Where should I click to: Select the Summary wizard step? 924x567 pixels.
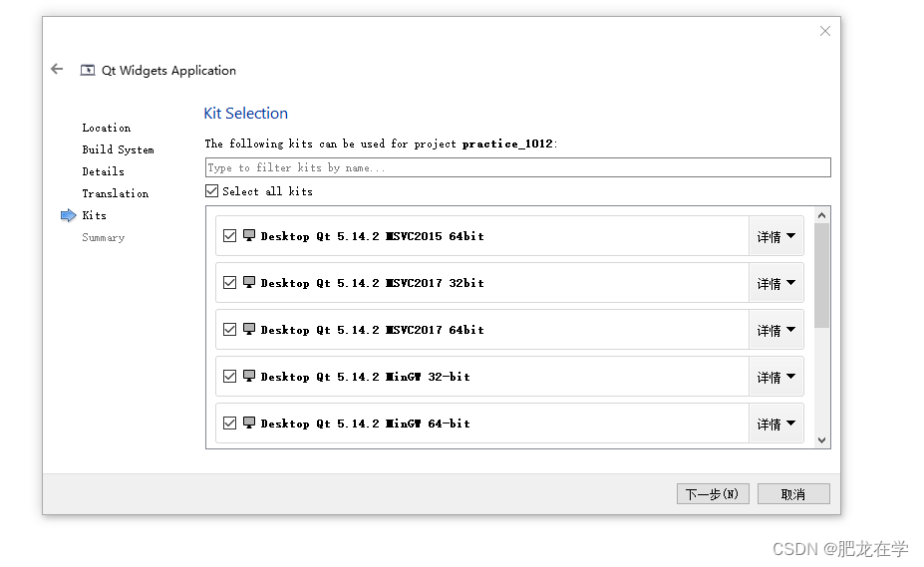pyautogui.click(x=103, y=237)
